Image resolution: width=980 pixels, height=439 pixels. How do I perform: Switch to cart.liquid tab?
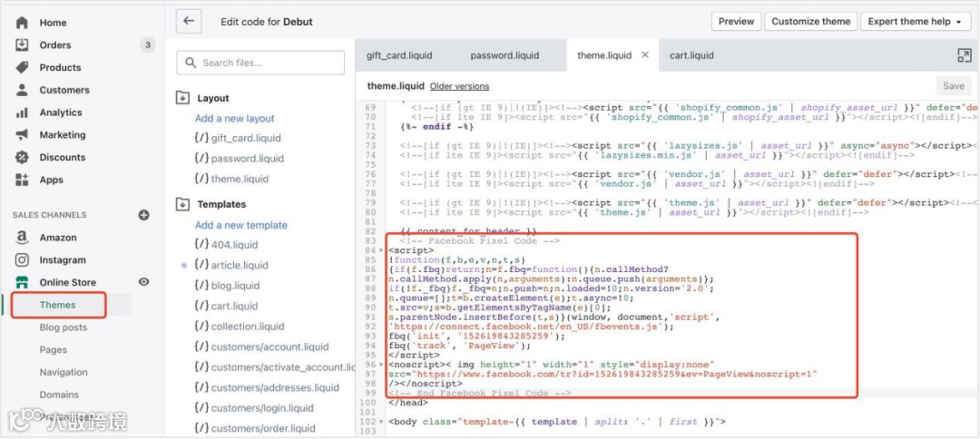point(691,55)
